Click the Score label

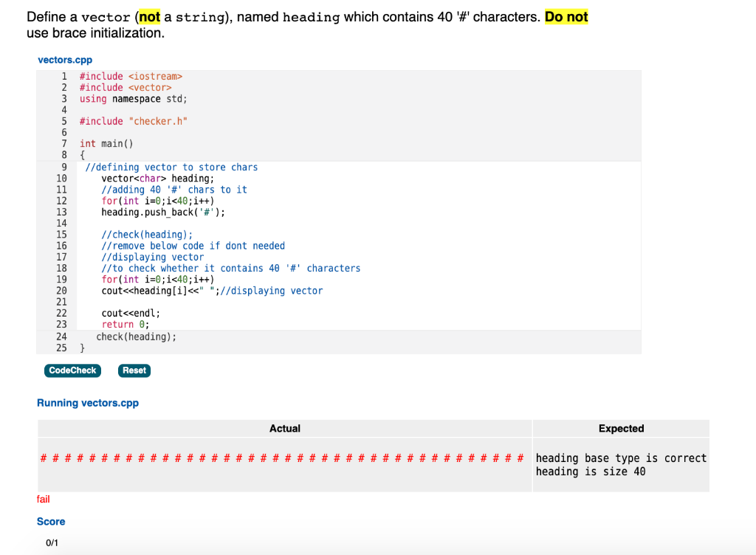tap(51, 521)
